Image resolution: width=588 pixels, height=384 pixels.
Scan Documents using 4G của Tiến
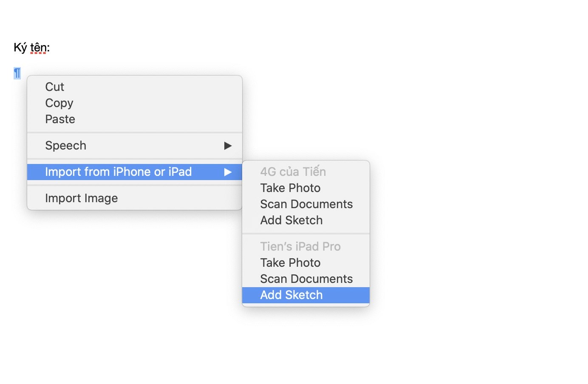point(306,204)
